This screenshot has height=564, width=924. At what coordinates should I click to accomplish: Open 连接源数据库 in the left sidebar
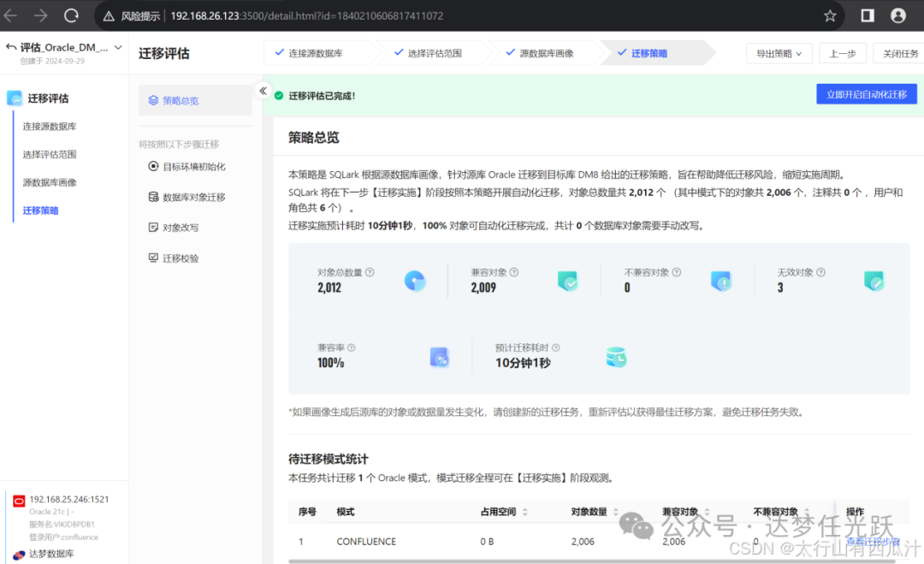click(50, 126)
